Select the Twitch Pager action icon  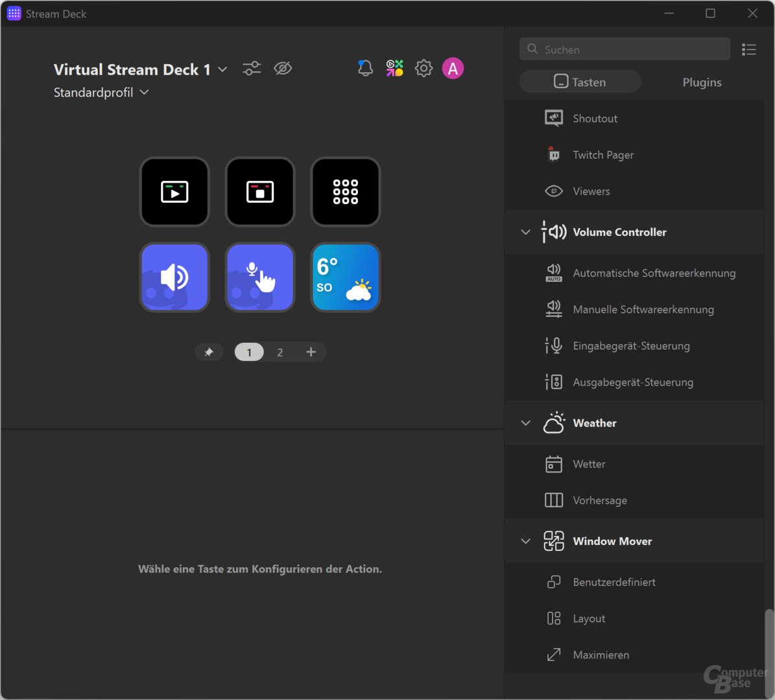point(553,154)
